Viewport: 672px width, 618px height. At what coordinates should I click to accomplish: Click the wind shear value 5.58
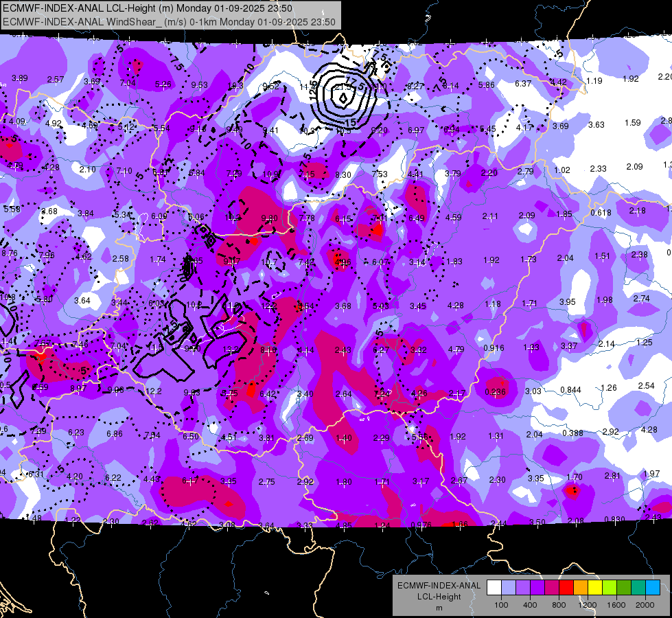[12, 209]
